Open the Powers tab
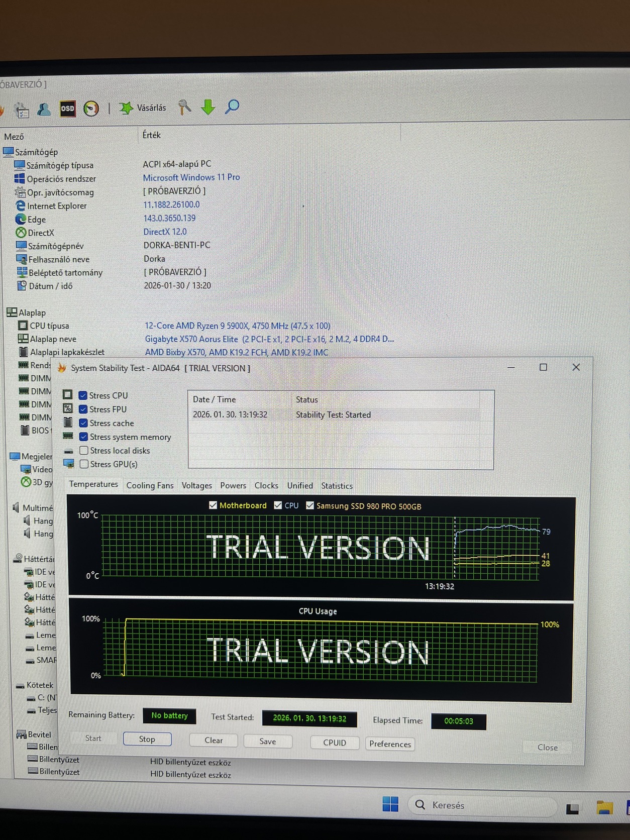 [233, 485]
